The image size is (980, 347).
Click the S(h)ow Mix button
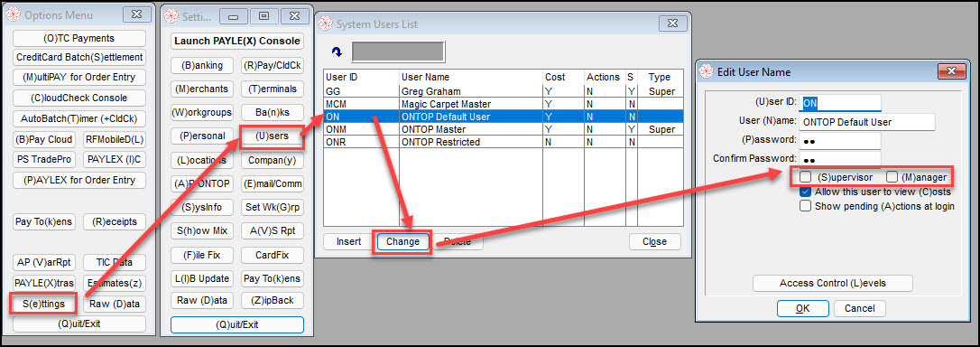202,230
